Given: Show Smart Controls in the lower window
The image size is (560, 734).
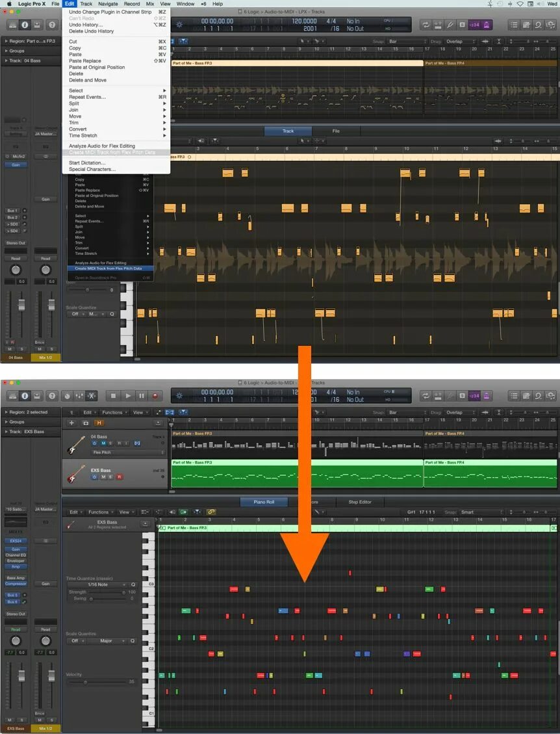Looking at the screenshot, I should tap(68, 396).
